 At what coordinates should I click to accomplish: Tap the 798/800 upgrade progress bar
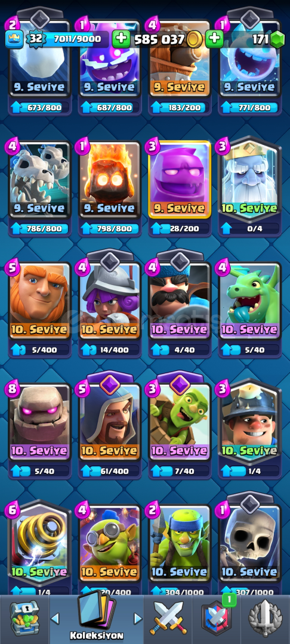point(110,229)
